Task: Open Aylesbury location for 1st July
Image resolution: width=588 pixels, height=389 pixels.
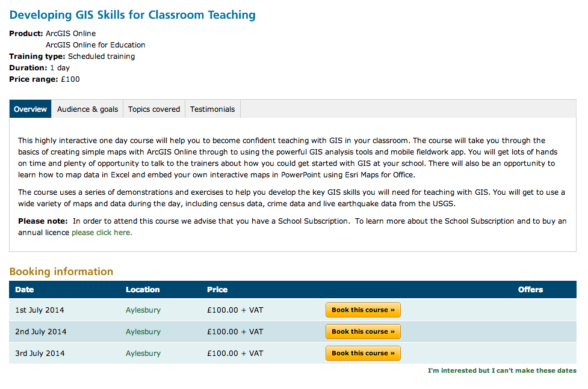Action: [x=143, y=310]
